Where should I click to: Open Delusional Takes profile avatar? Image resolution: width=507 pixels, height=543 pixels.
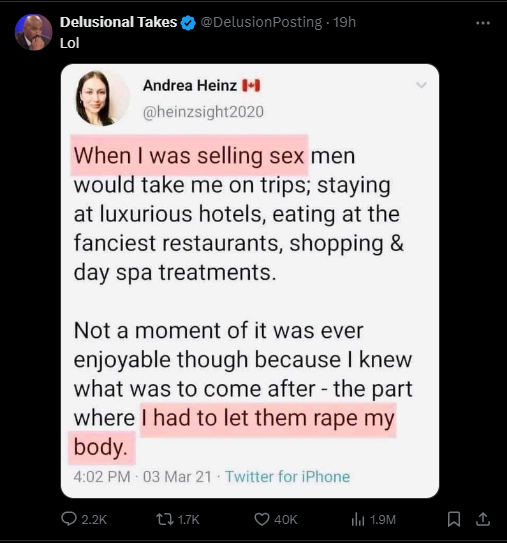[33, 32]
